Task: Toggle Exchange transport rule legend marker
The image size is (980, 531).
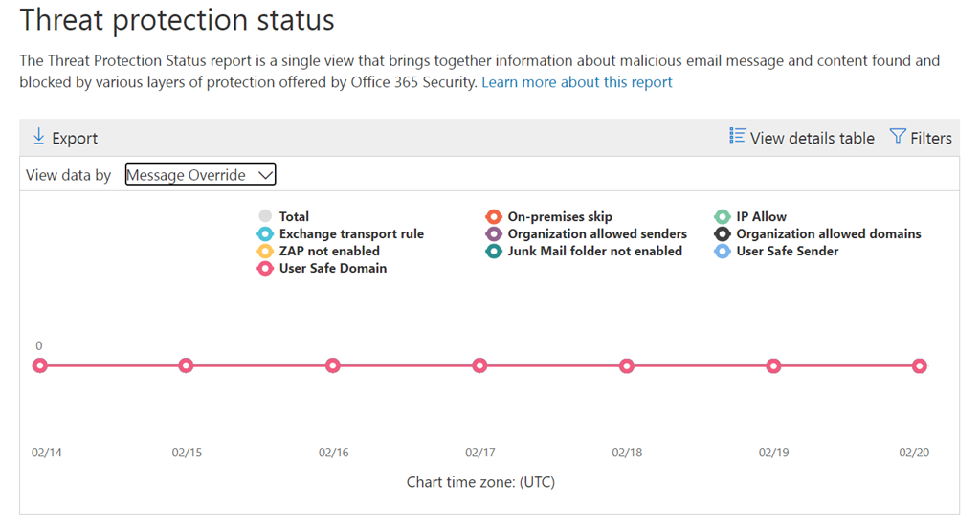Action: point(265,234)
